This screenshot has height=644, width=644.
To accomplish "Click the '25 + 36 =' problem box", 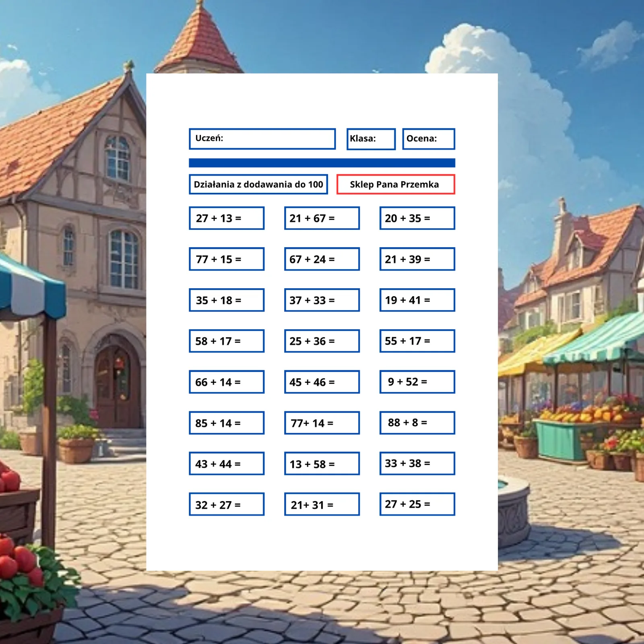I will pyautogui.click(x=322, y=341).
